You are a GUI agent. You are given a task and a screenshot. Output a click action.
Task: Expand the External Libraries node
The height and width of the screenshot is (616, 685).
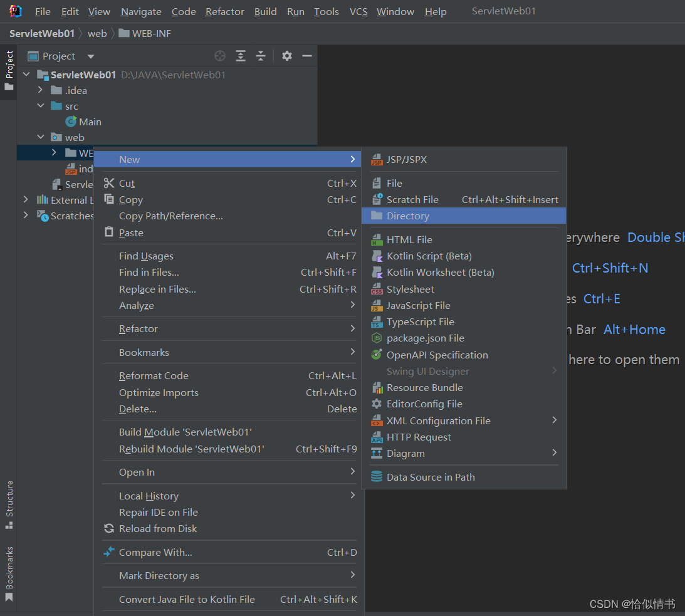coord(25,199)
